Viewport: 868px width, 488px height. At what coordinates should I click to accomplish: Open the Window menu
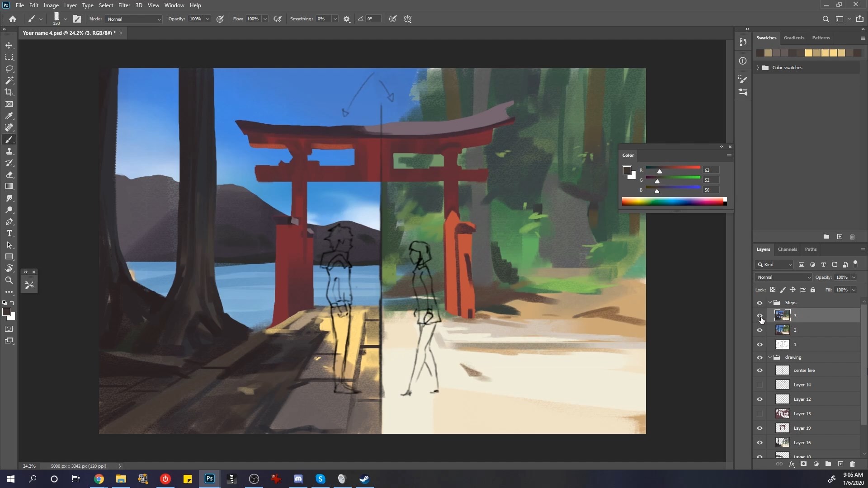pos(174,5)
